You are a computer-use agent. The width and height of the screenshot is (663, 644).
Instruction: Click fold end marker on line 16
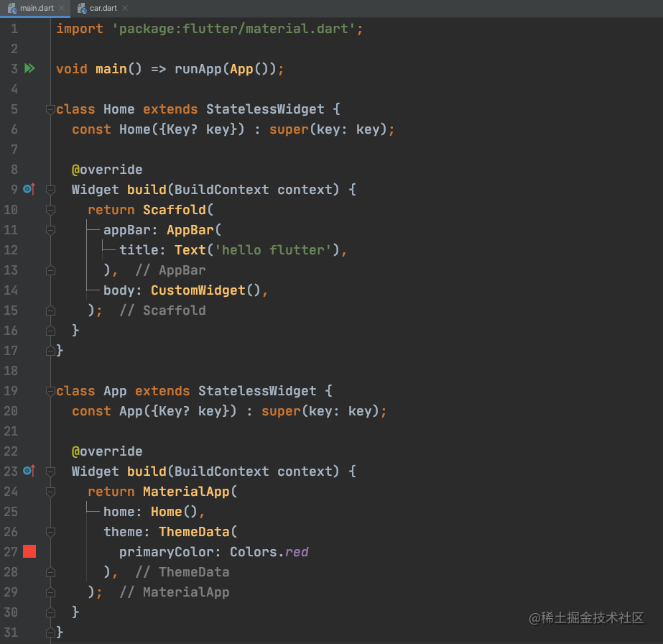[50, 331]
